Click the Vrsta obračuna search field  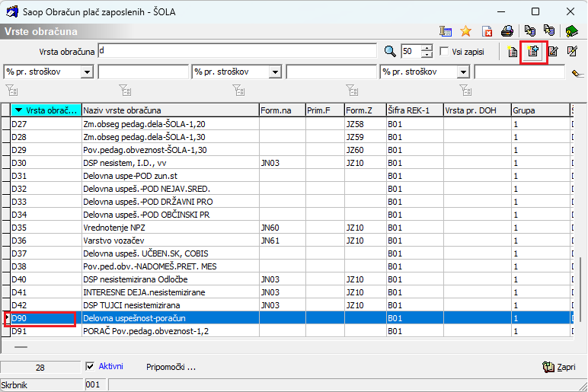point(238,51)
